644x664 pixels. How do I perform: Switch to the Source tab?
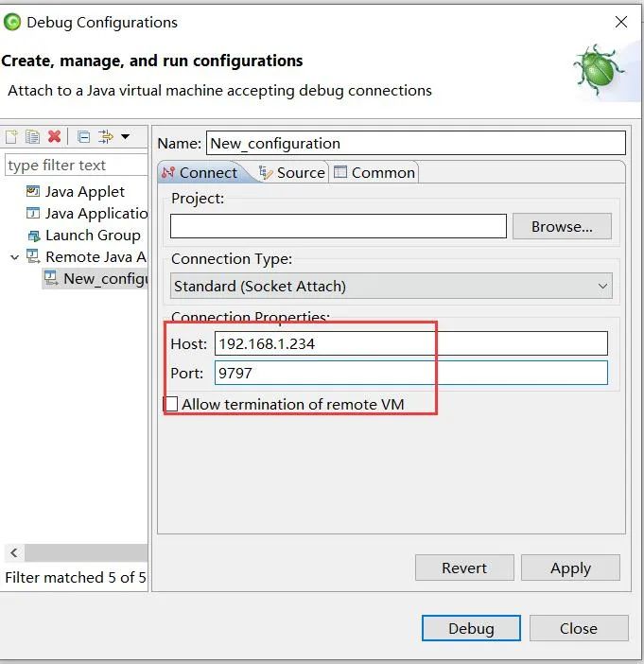(292, 172)
